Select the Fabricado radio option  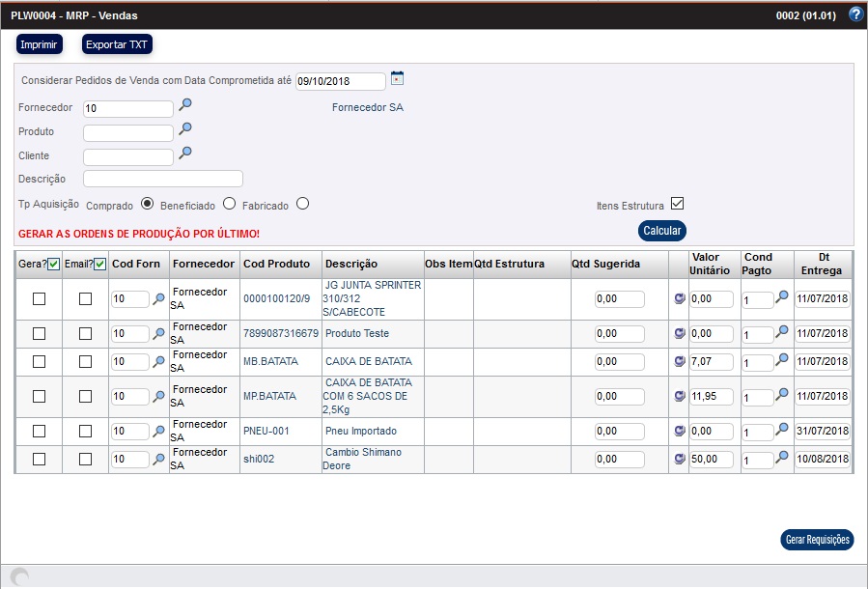[302, 204]
